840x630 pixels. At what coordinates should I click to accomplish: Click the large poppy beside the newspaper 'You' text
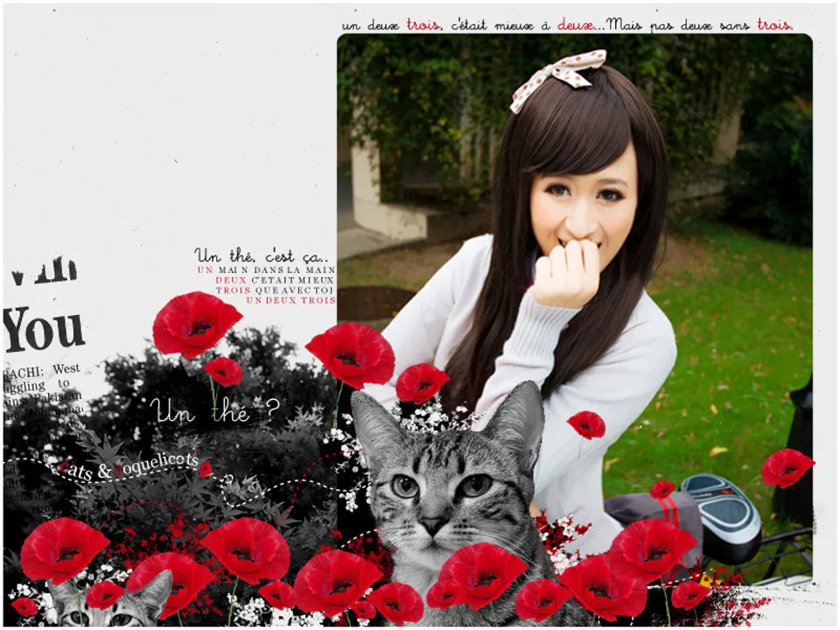(195, 324)
